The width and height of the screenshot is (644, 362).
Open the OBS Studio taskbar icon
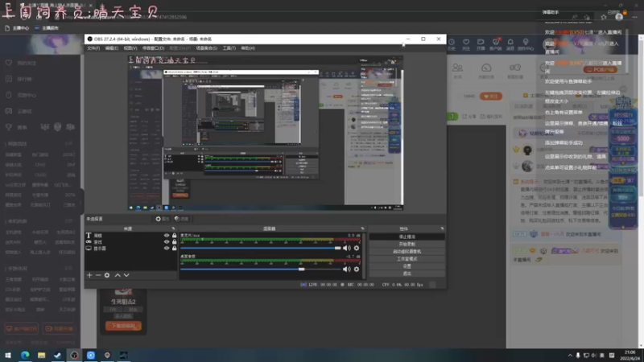(74, 355)
